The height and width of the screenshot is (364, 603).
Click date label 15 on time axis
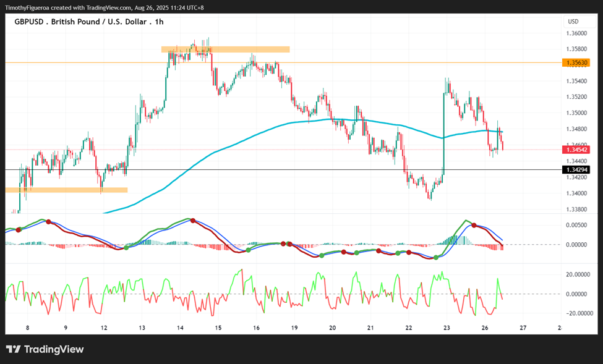pos(218,328)
